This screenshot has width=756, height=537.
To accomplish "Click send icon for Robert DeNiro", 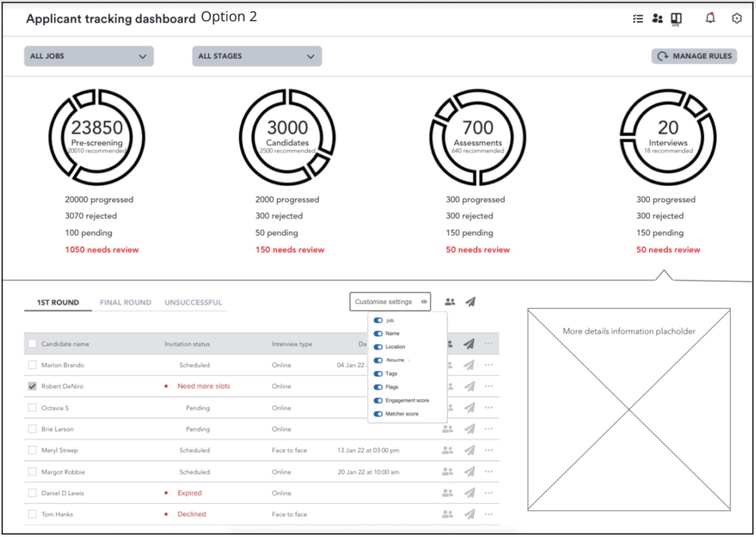I will [x=469, y=386].
